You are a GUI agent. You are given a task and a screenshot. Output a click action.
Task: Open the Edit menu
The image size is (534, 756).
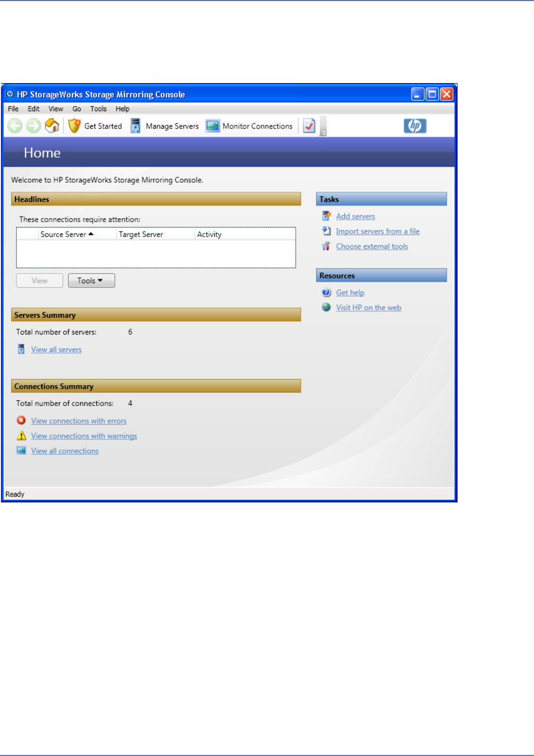coord(33,109)
